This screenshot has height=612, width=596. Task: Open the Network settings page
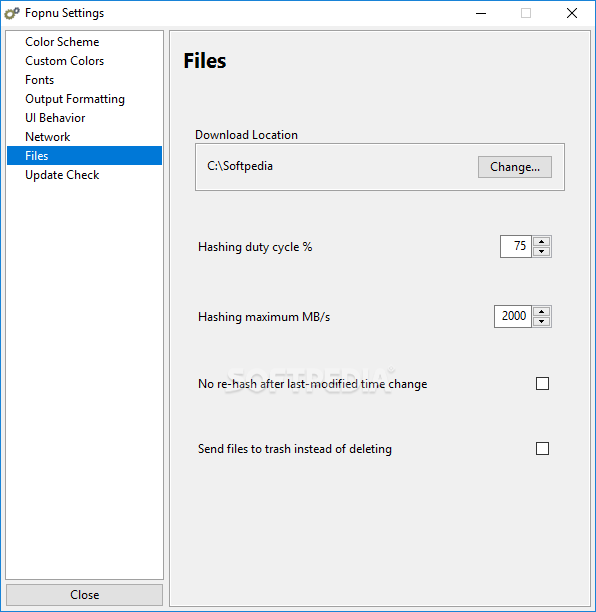click(84, 137)
